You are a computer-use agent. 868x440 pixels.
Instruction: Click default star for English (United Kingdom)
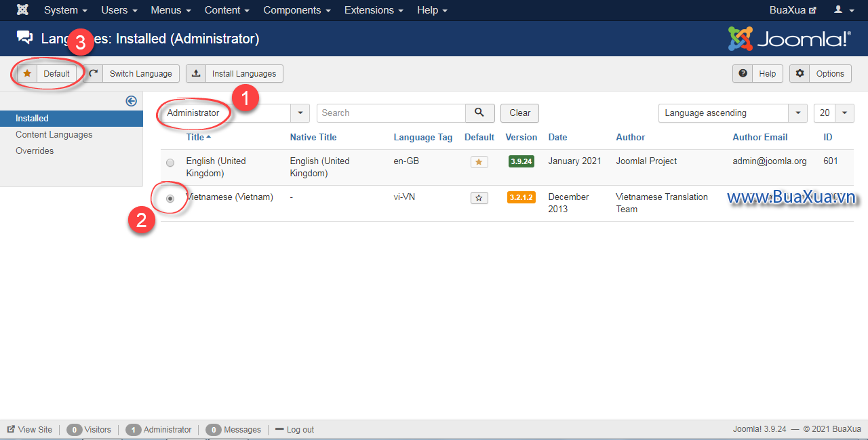click(x=479, y=162)
